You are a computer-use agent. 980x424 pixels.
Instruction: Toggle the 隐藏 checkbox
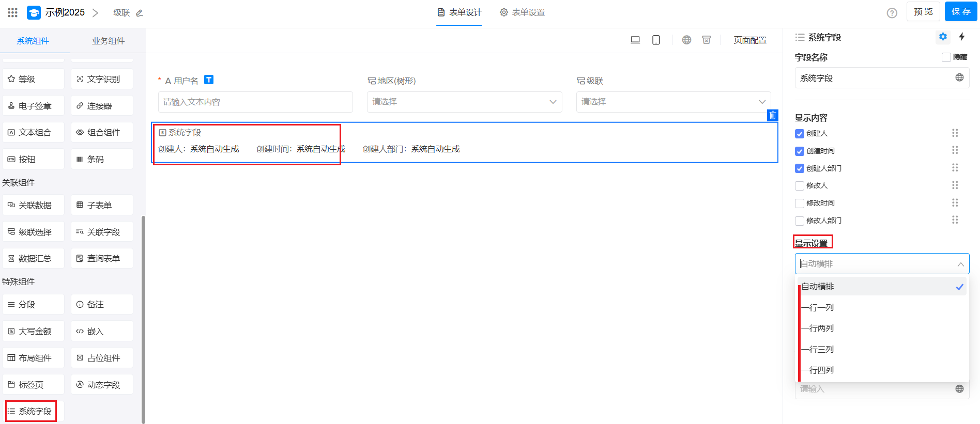click(x=946, y=57)
